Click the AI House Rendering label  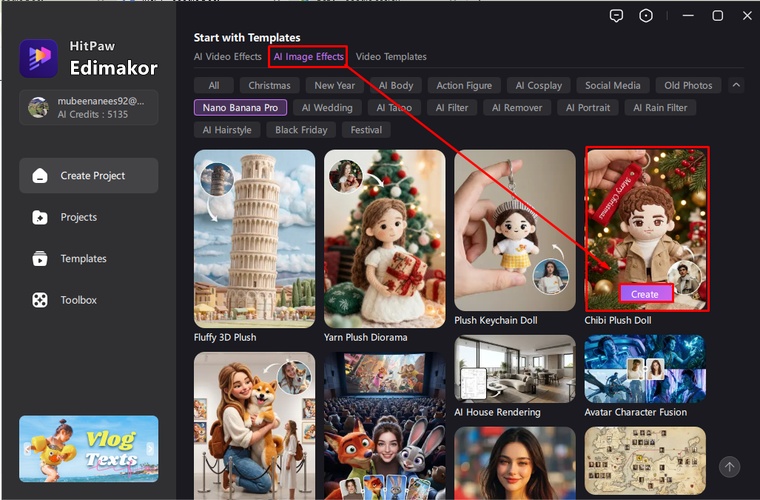click(x=497, y=412)
